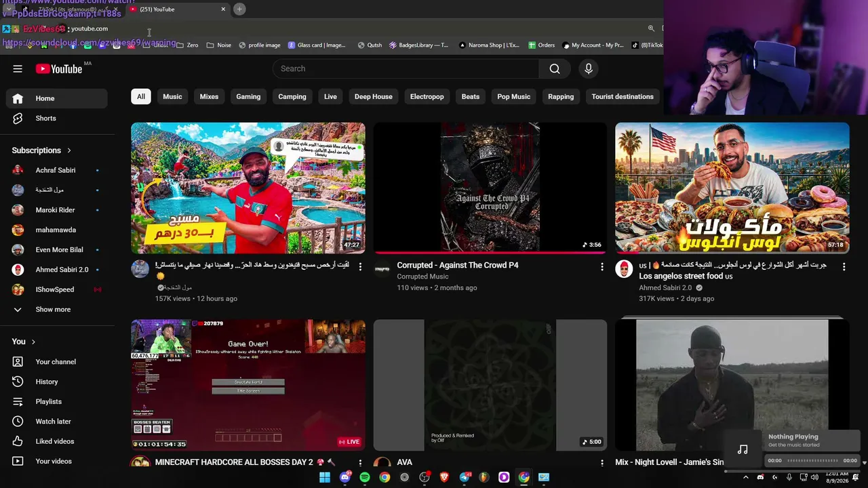
Task: Filter by Rapping chip
Action: (561, 96)
